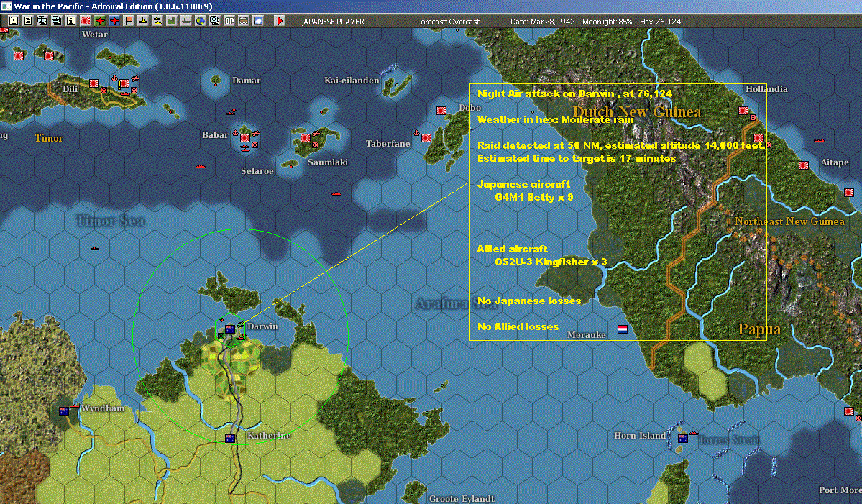Viewport: 862px width, 504px height.
Task: Select the Japanese flag base at Aitape
Action: click(x=804, y=165)
